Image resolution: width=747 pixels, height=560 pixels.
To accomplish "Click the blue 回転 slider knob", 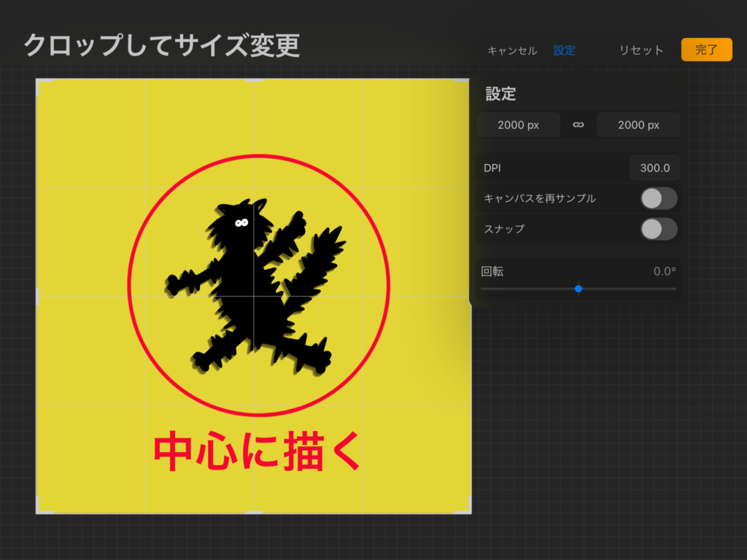I will pyautogui.click(x=578, y=289).
